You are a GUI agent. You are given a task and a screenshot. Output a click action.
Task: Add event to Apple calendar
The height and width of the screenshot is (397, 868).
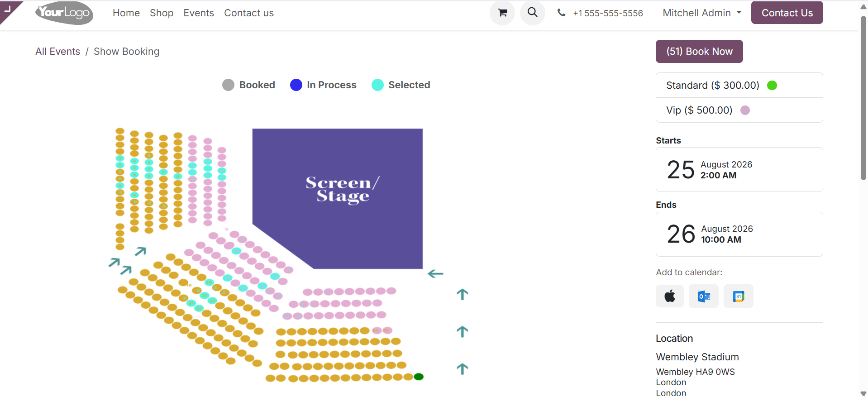point(670,296)
